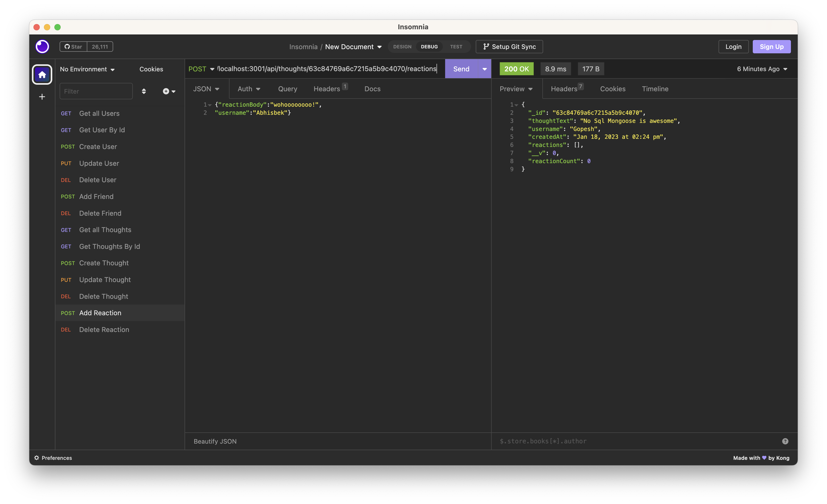Open the New Document dropdown
The height and width of the screenshot is (504, 827).
click(x=353, y=47)
